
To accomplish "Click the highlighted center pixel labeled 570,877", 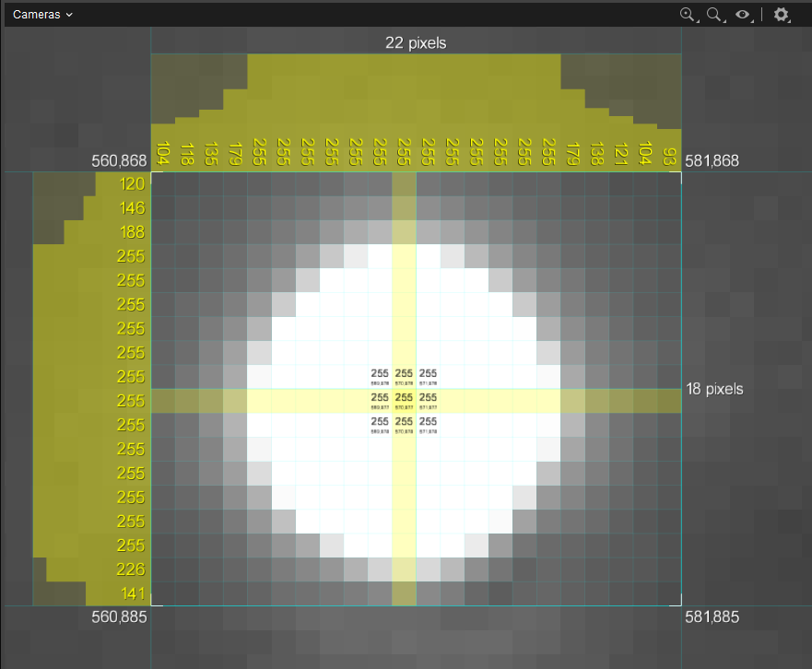I will (x=404, y=400).
